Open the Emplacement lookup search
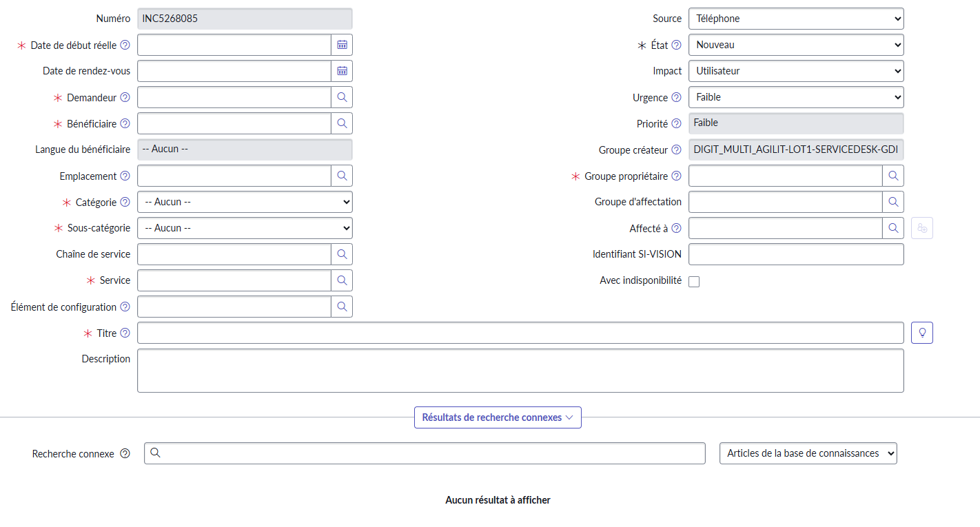Image resolution: width=980 pixels, height=527 pixels. (x=342, y=176)
